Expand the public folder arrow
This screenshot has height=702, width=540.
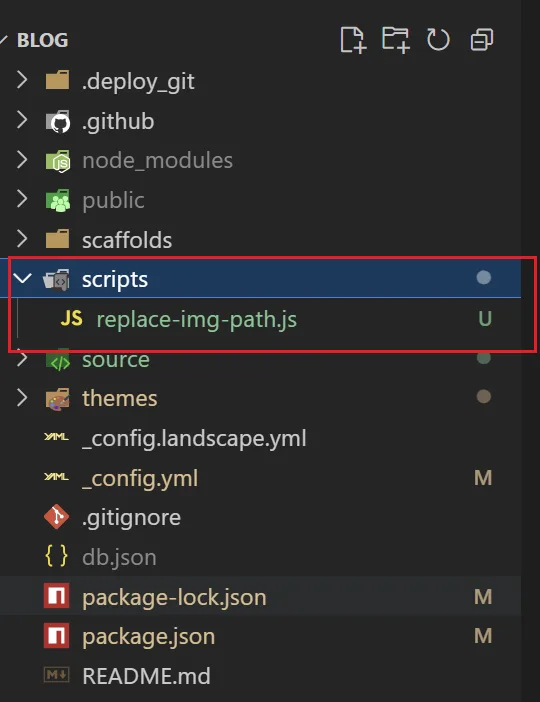pyautogui.click(x=21, y=199)
